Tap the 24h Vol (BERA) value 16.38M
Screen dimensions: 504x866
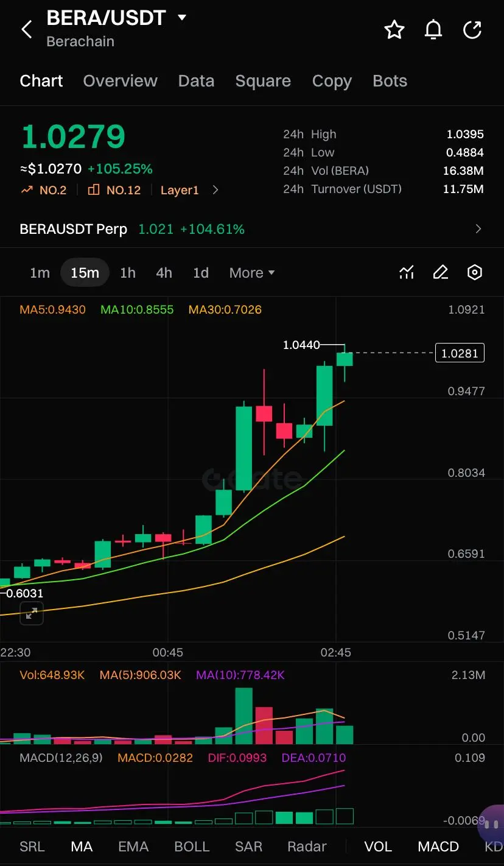[x=463, y=171]
